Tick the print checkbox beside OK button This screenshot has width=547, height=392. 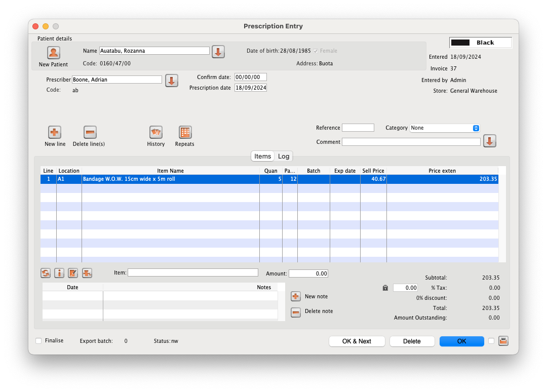[491, 341]
